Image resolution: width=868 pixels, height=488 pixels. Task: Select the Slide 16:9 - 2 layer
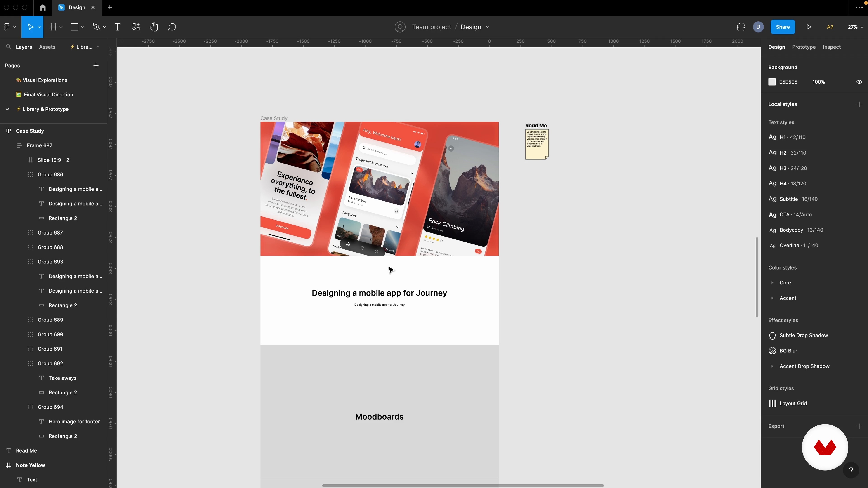point(53,160)
